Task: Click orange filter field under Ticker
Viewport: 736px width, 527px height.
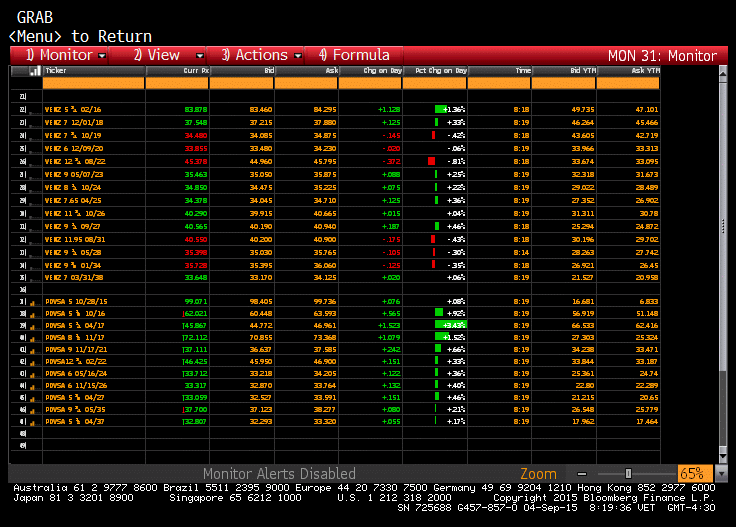Action: pos(93,83)
